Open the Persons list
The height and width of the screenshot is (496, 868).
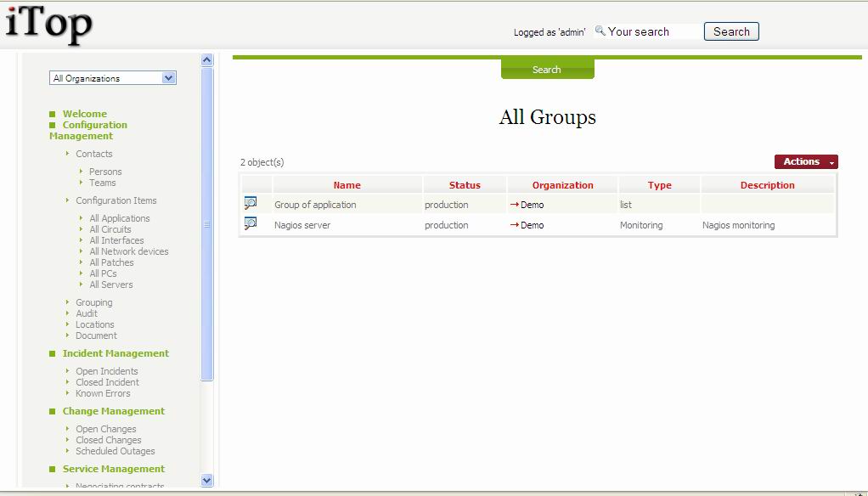[x=105, y=172]
